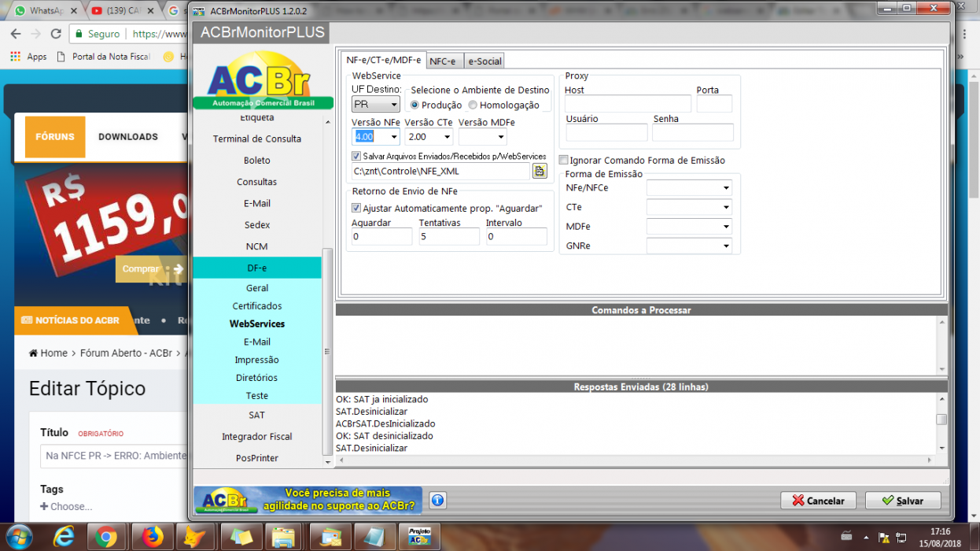980x551 pixels.
Task: Click the Chrome browser reload icon
Action: coord(56,34)
